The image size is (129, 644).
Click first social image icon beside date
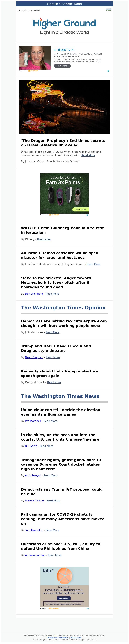click(107, 10)
